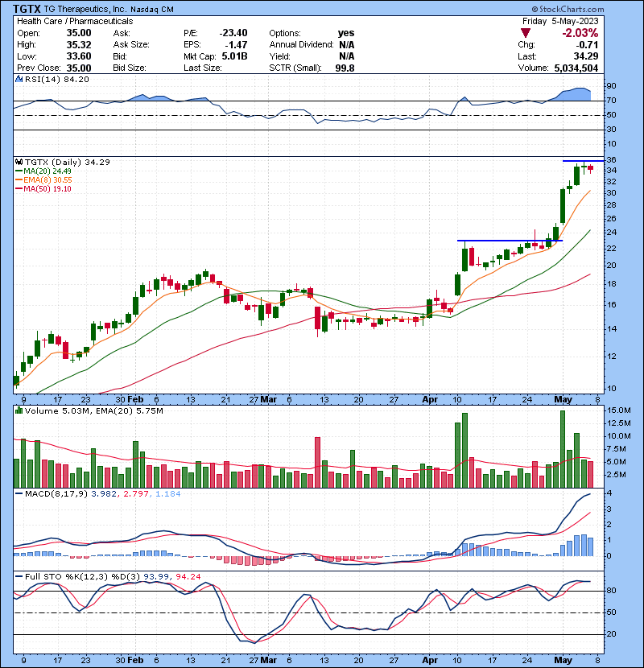
Task: Click the tall red volume bar near Mar 13
Action: click(x=317, y=462)
